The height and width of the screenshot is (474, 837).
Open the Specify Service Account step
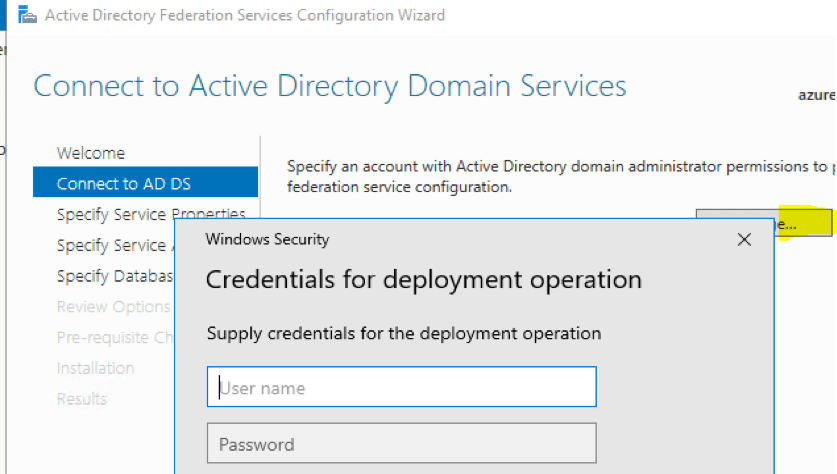pyautogui.click(x=116, y=245)
